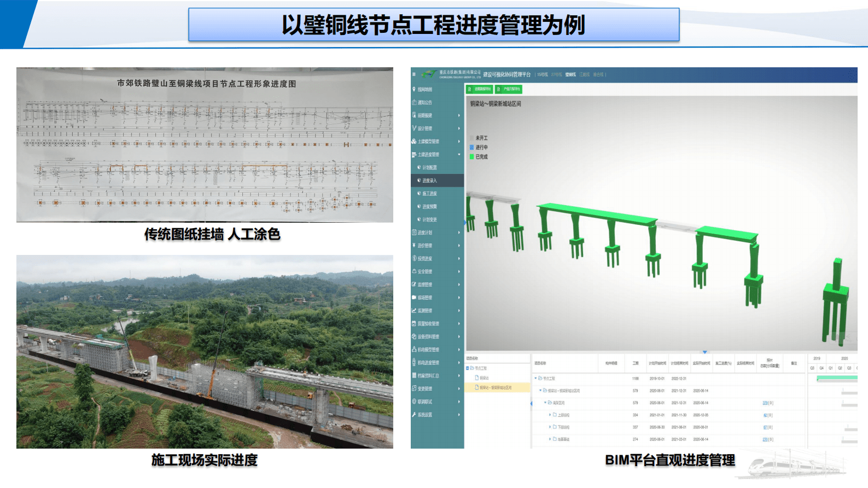Open photo count link 329 for 高架区间

point(765,403)
